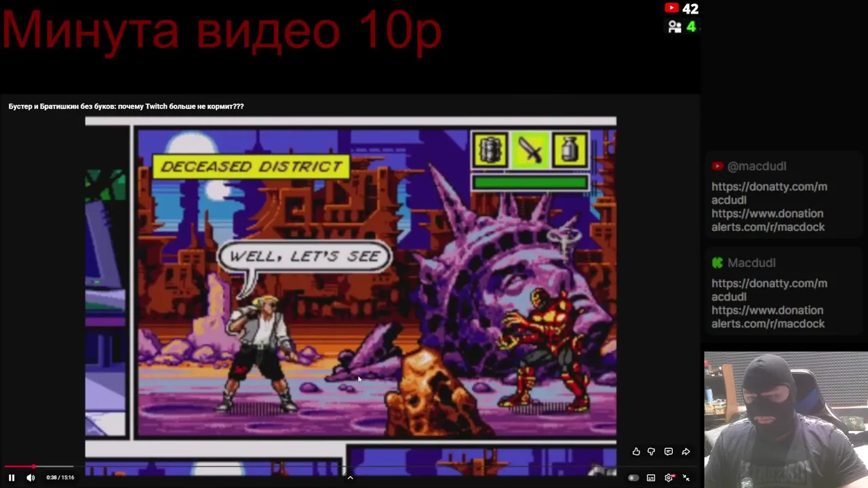Share the video with the arrow icon
Screen dimensions: 868x488
tap(686, 451)
